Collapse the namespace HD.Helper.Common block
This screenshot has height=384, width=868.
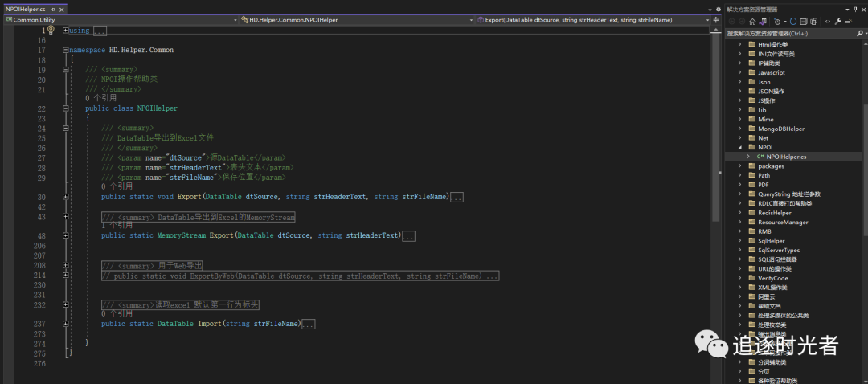pos(65,50)
